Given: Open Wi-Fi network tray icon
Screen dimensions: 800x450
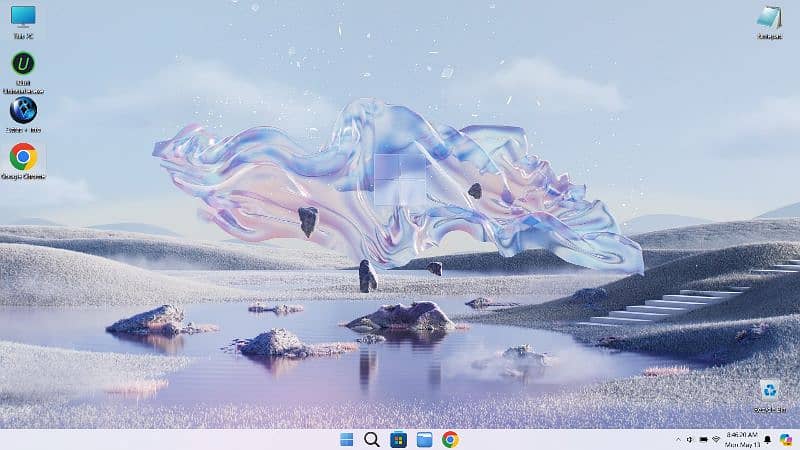Looking at the screenshot, I should [x=716, y=439].
